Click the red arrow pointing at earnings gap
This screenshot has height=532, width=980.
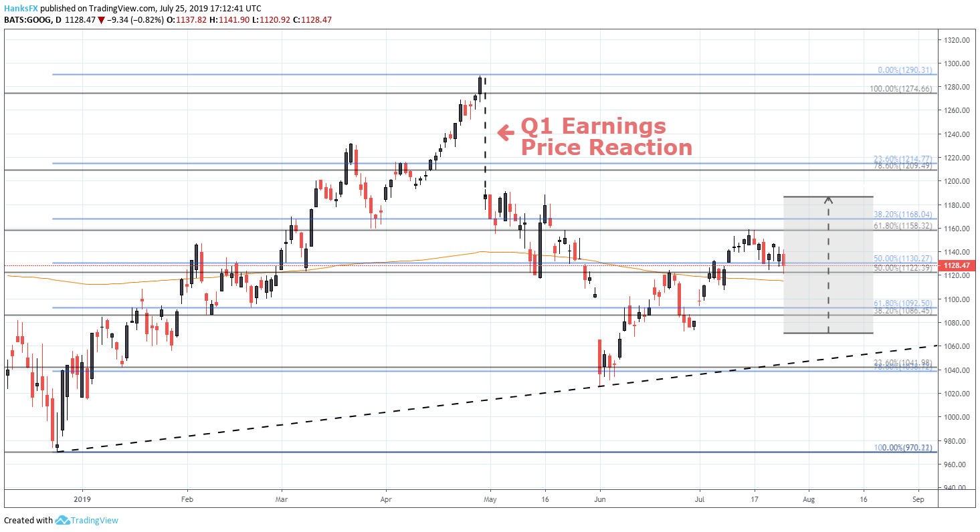click(506, 134)
